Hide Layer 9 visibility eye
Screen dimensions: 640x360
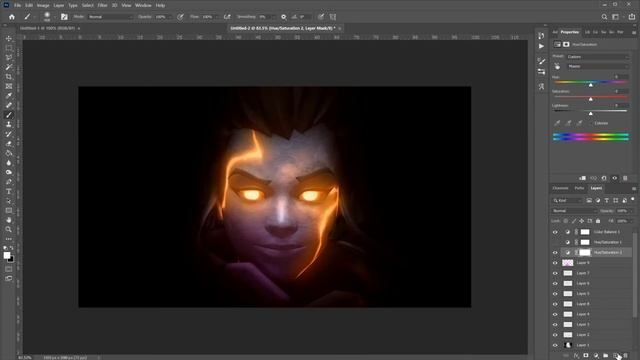555,263
